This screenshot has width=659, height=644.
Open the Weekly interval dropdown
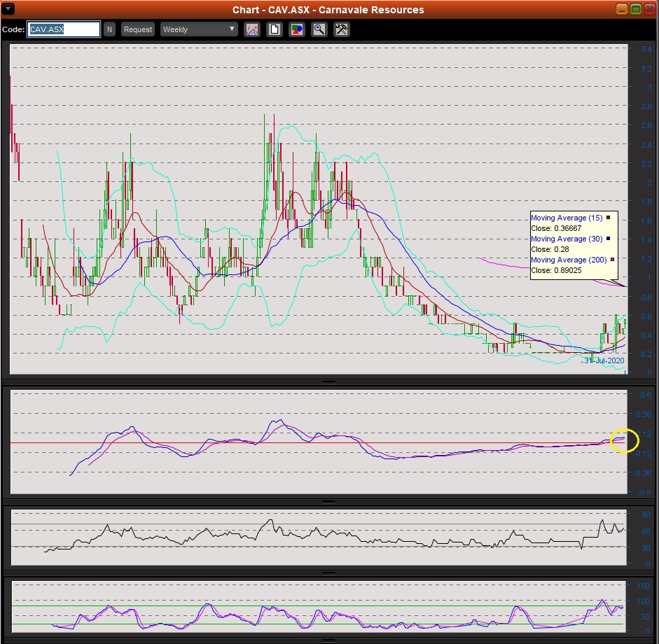tap(199, 29)
